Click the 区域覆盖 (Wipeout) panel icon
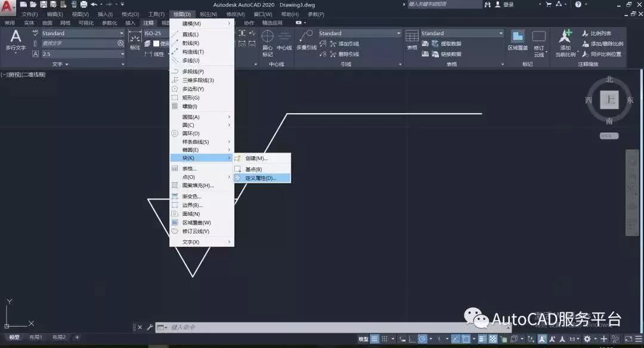This screenshot has height=348, width=644. pyautogui.click(x=517, y=36)
